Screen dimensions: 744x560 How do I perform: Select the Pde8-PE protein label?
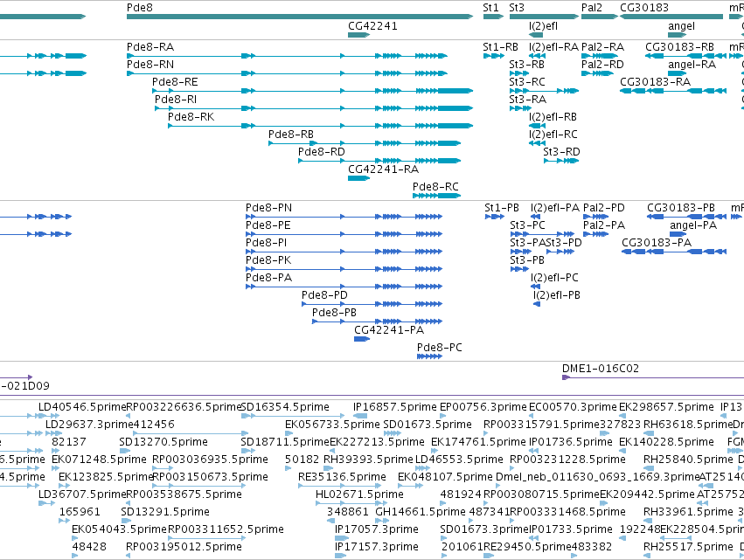point(268,225)
